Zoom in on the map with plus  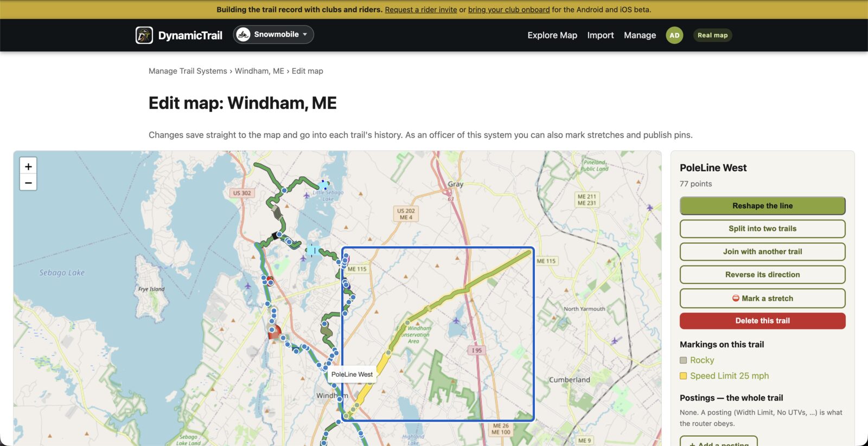(28, 166)
